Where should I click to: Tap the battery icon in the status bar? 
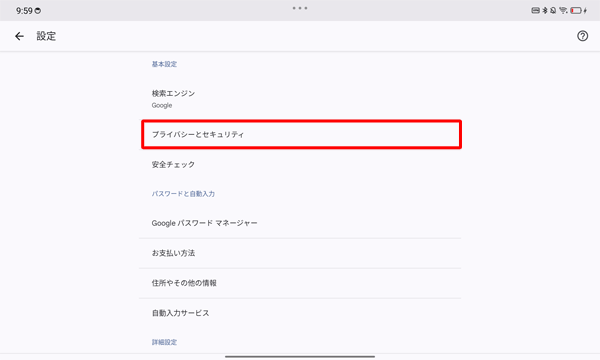click(576, 11)
